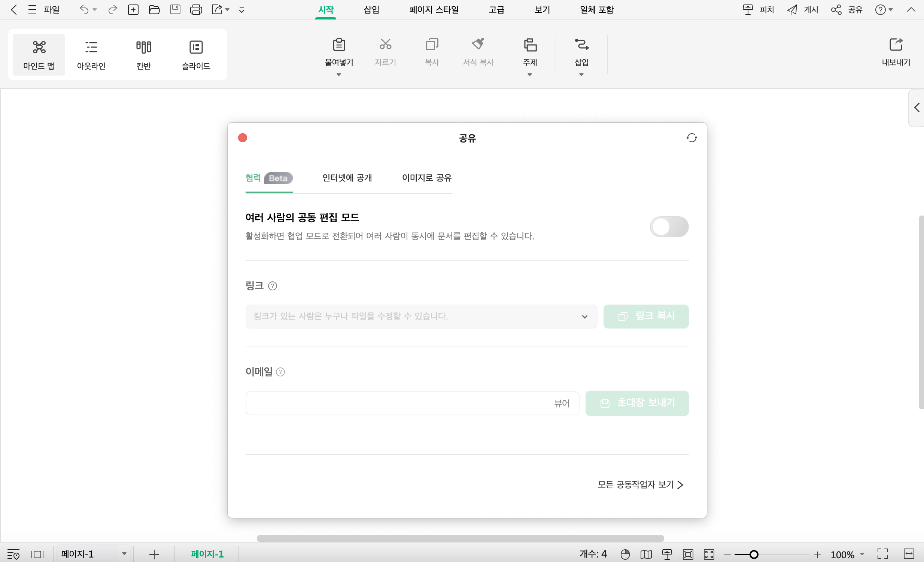Switch to 이미지로 공유 tab
This screenshot has width=924, height=562.
427,178
